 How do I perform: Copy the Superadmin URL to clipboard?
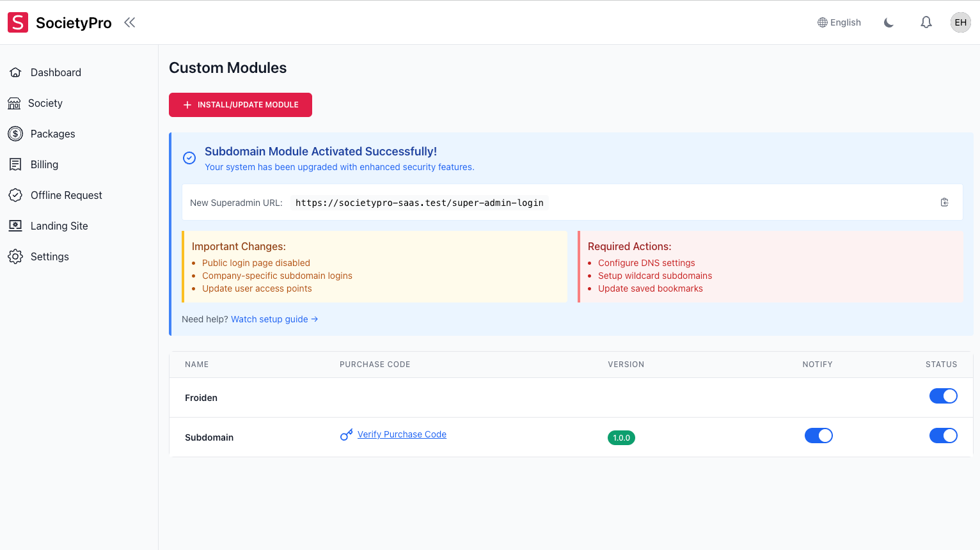(944, 202)
